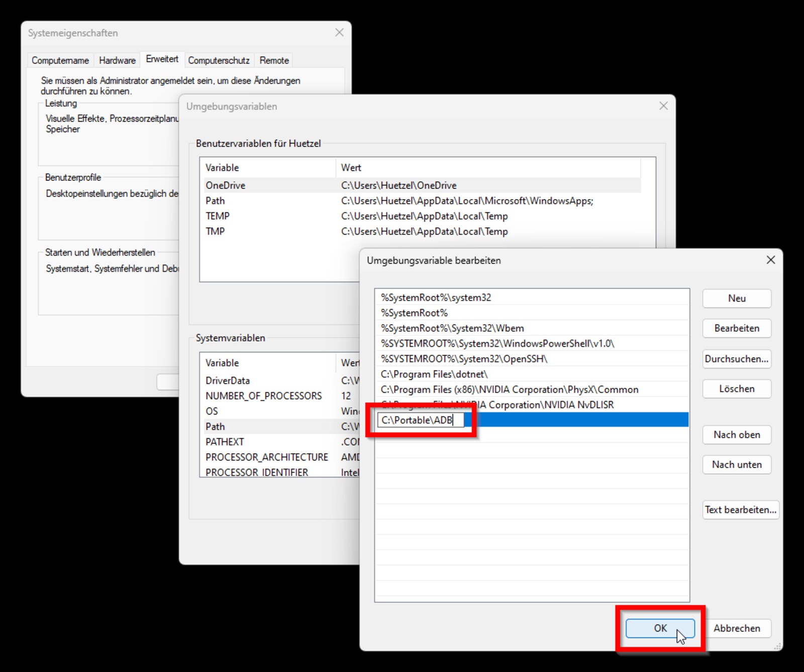Open the Remote tab

click(274, 60)
